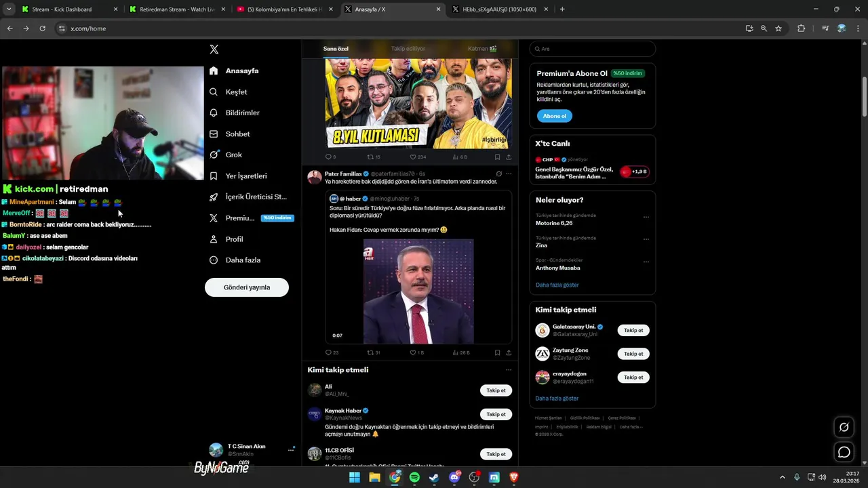Open options for Anthony Musaba trend
The width and height of the screenshot is (868, 488).
click(646, 262)
